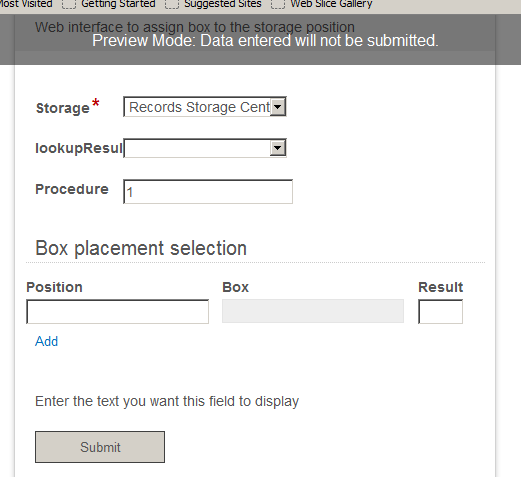The height and width of the screenshot is (477, 521).
Task: Click the Box placement selection heading
Action: tap(141, 248)
